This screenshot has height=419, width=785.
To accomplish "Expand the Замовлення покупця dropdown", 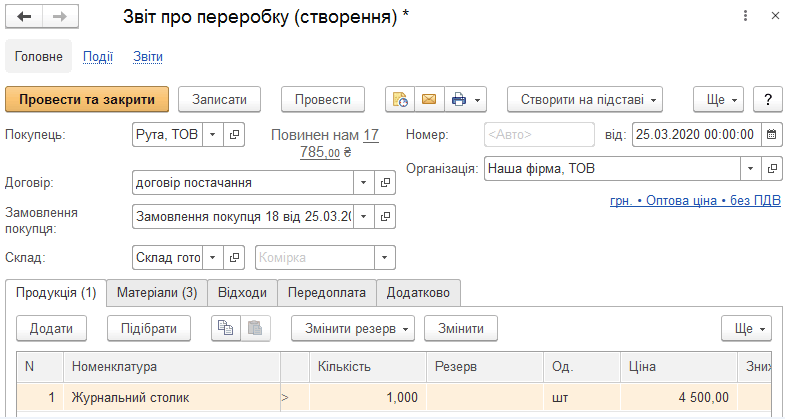I will [x=364, y=217].
